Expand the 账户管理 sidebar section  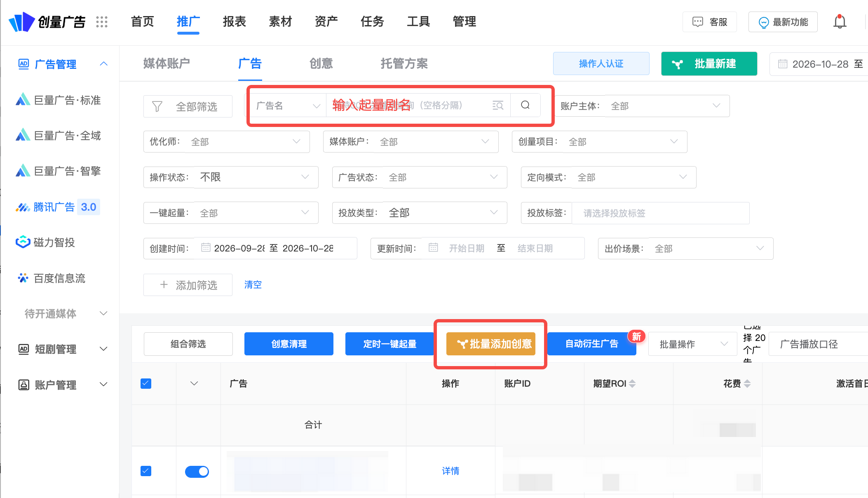[63, 385]
